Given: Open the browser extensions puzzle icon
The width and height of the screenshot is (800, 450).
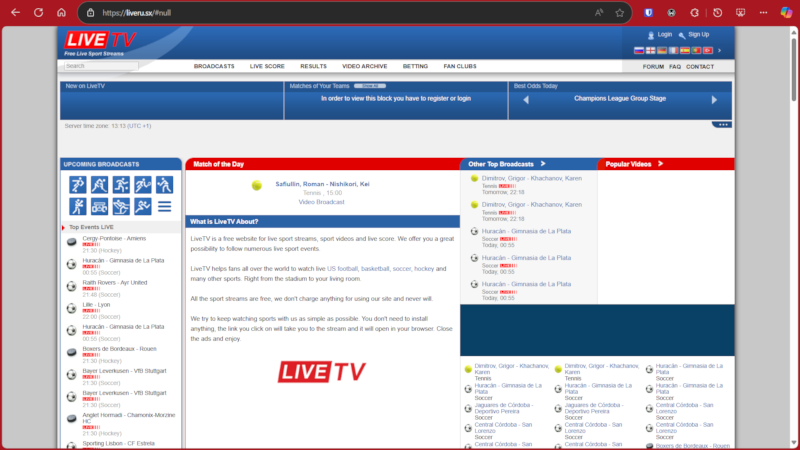Looking at the screenshot, I should tap(694, 13).
